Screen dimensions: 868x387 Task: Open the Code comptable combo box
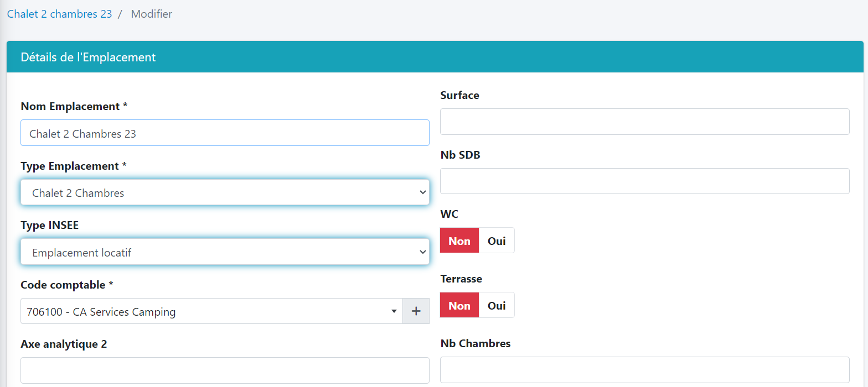pos(210,311)
